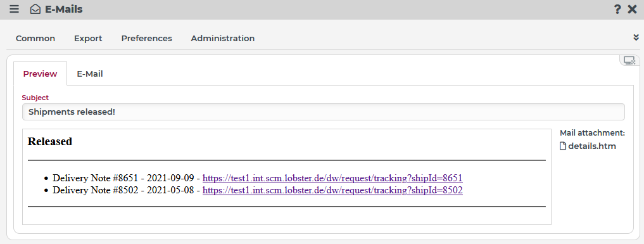This screenshot has width=644, height=244.
Task: Expand the ribbon with double chevron
Action: click(636, 37)
